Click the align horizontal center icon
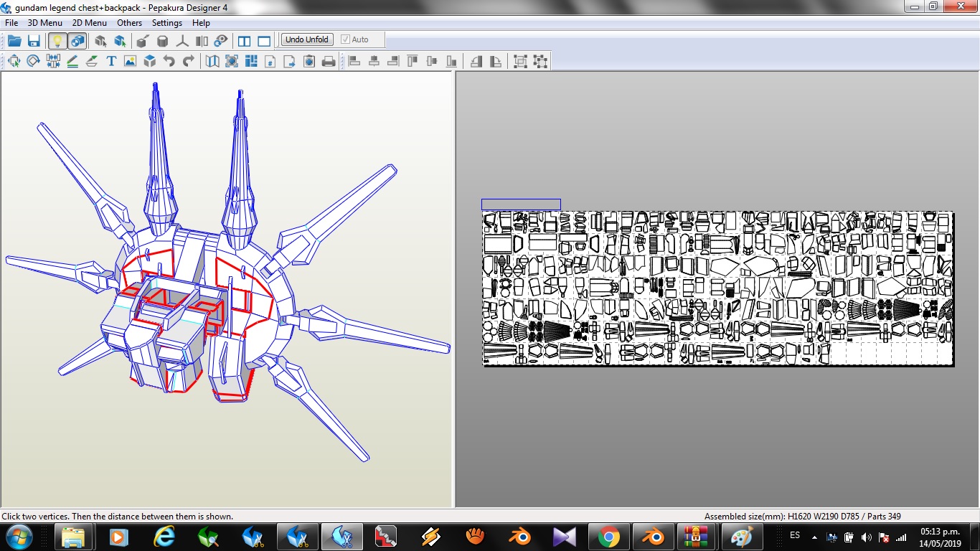Image resolution: width=980 pixels, height=551 pixels. coord(374,61)
